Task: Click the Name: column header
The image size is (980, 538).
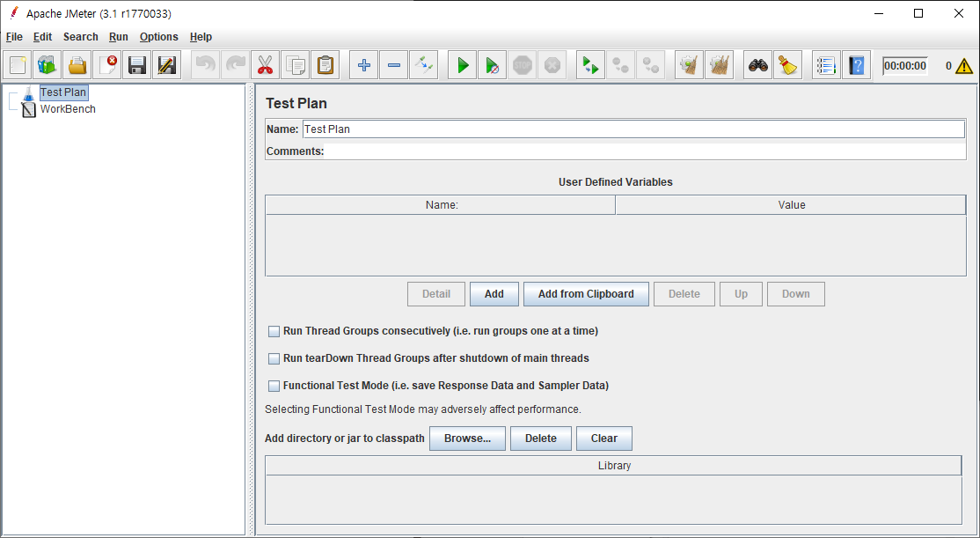Action: 441,205
